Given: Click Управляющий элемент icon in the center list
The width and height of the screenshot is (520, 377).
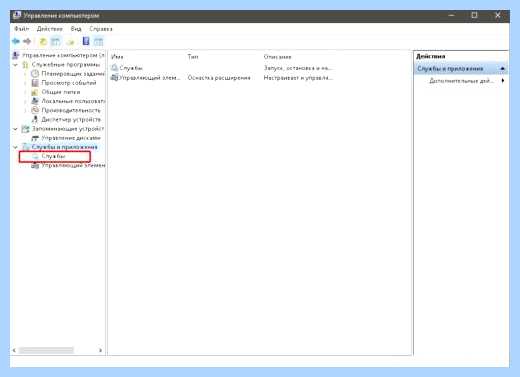Looking at the screenshot, I should coord(114,78).
